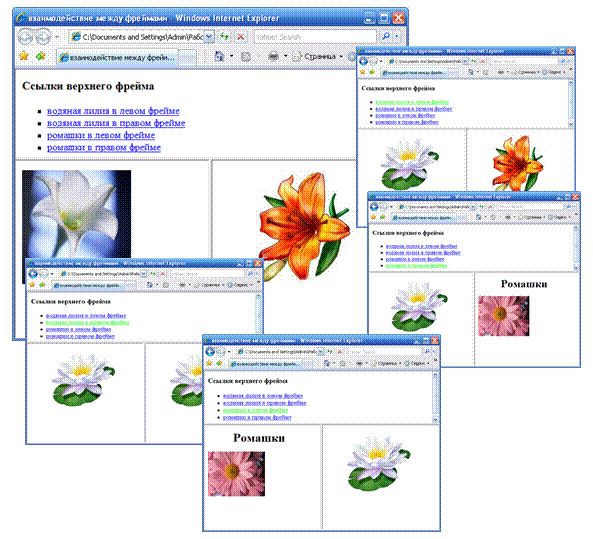The width and height of the screenshot is (593, 539).
Task: Open the blank new tab button
Action: 187,57
